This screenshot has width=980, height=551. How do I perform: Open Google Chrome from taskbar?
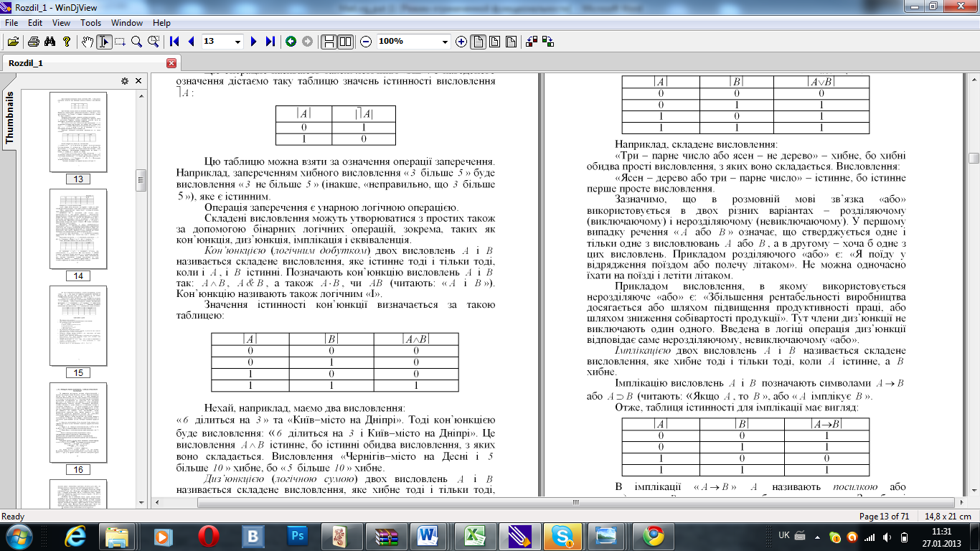pyautogui.click(x=652, y=536)
